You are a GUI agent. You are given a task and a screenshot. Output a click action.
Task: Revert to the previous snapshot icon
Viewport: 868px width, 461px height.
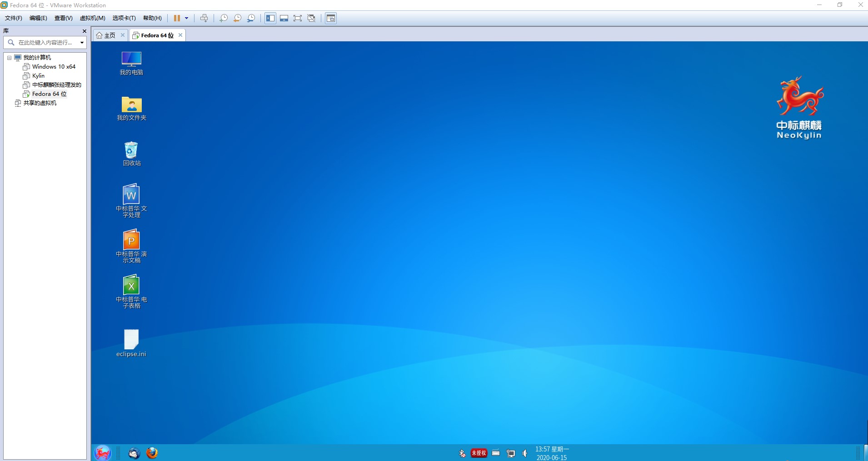click(x=237, y=18)
